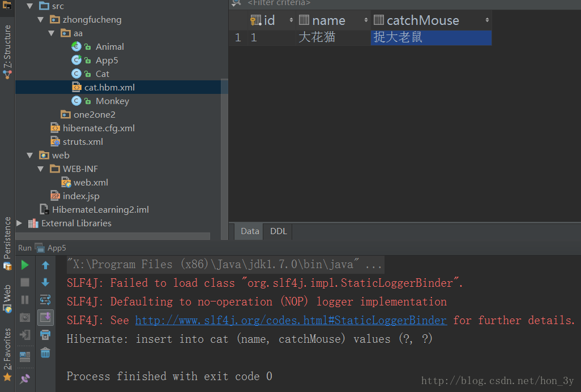Select the 大花猫 name cell

(333, 37)
